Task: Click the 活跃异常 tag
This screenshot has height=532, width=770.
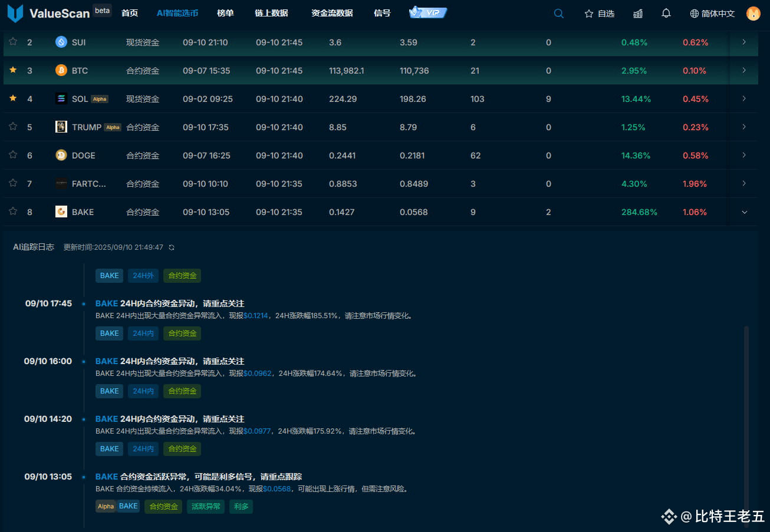Action: (x=206, y=506)
